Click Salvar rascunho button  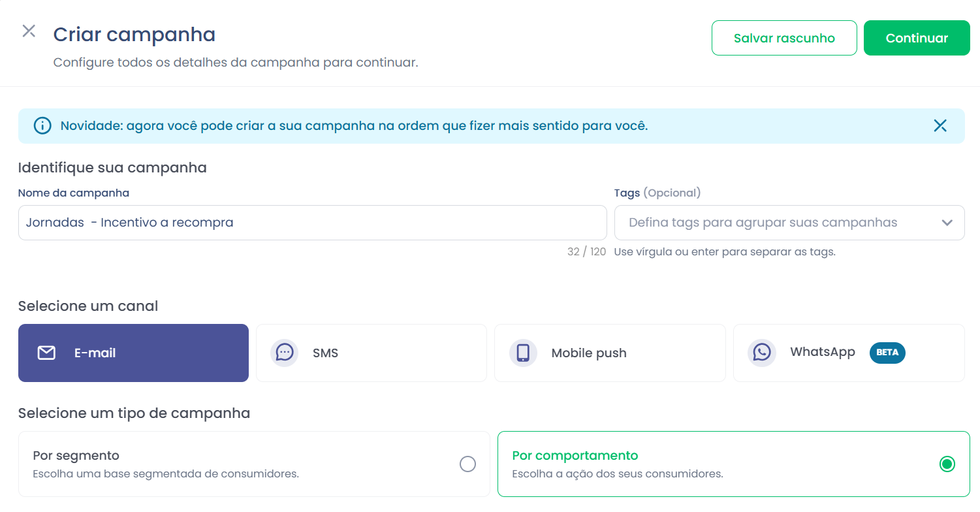tap(784, 38)
